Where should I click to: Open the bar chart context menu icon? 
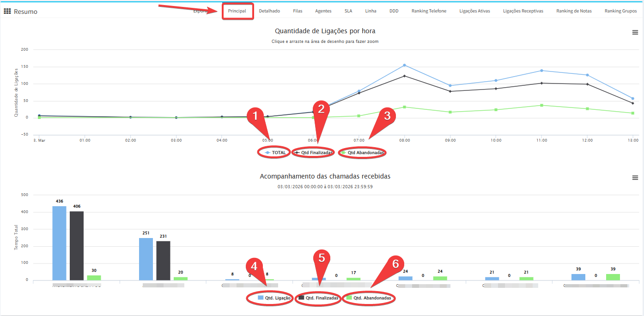(635, 178)
